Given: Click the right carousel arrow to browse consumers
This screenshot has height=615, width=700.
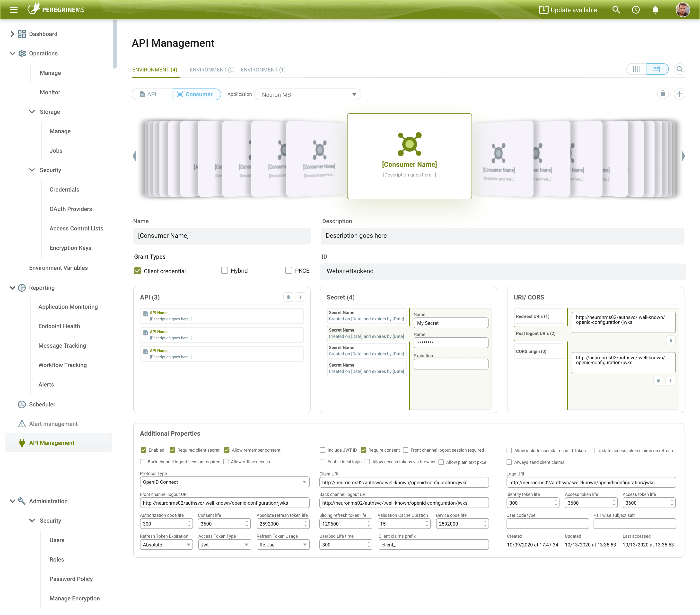Looking at the screenshot, I should pyautogui.click(x=683, y=156).
